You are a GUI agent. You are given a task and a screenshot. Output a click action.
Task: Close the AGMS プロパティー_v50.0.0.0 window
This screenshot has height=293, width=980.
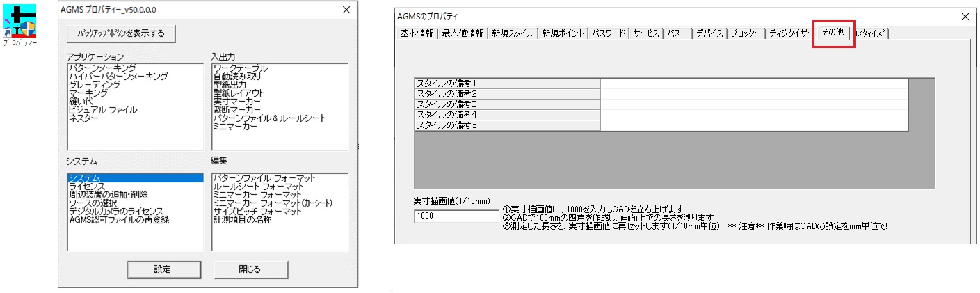point(346,9)
